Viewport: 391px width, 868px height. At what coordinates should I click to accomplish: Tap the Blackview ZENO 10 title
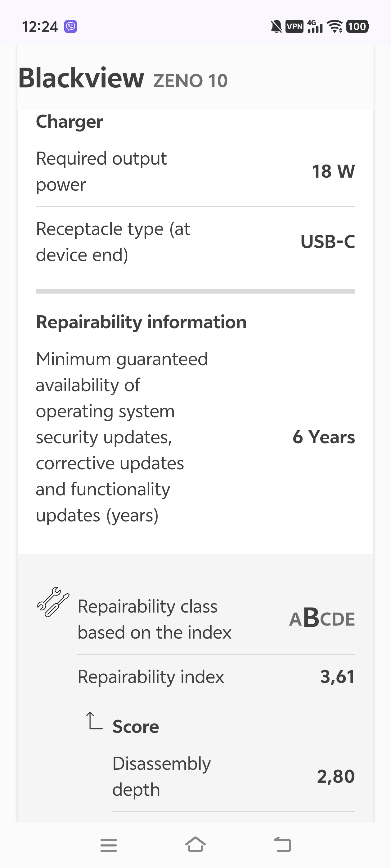coord(123,78)
